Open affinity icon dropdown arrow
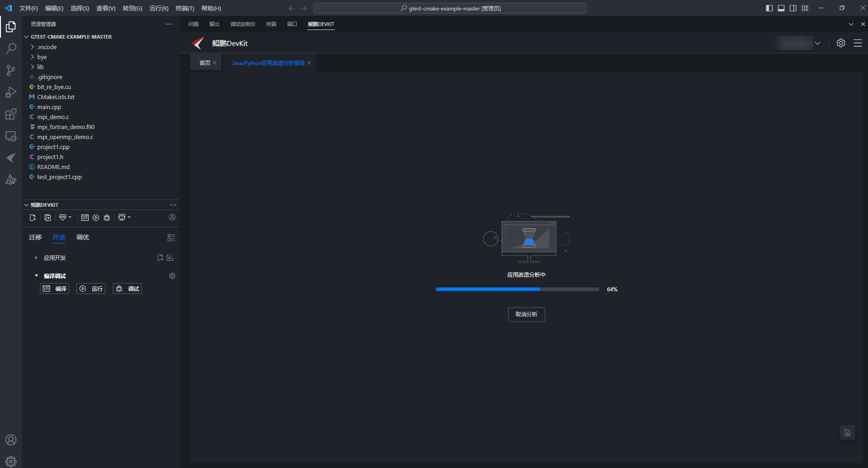Image resolution: width=868 pixels, height=468 pixels. pos(70,217)
